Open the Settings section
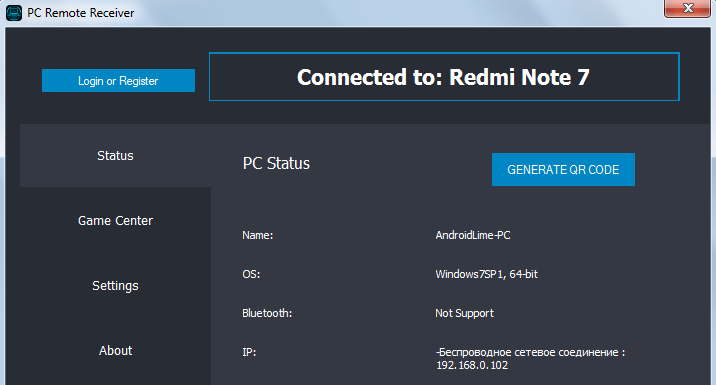 click(115, 286)
